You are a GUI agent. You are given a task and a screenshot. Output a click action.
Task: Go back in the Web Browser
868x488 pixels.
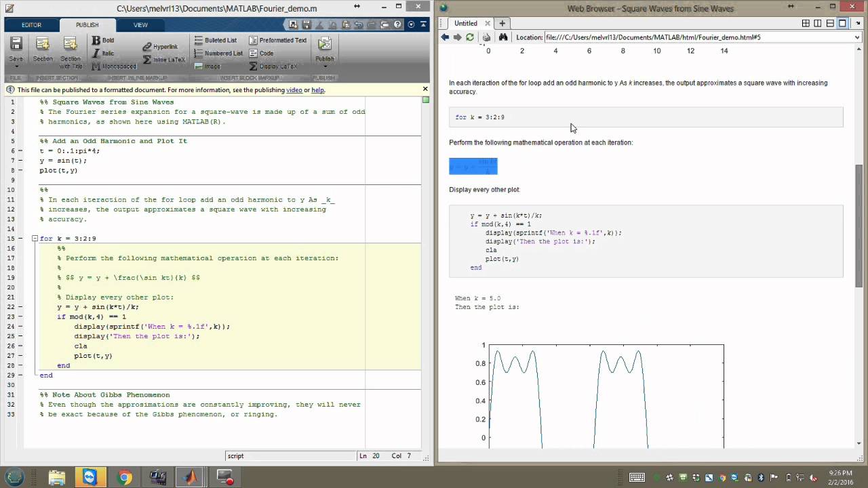(x=445, y=37)
